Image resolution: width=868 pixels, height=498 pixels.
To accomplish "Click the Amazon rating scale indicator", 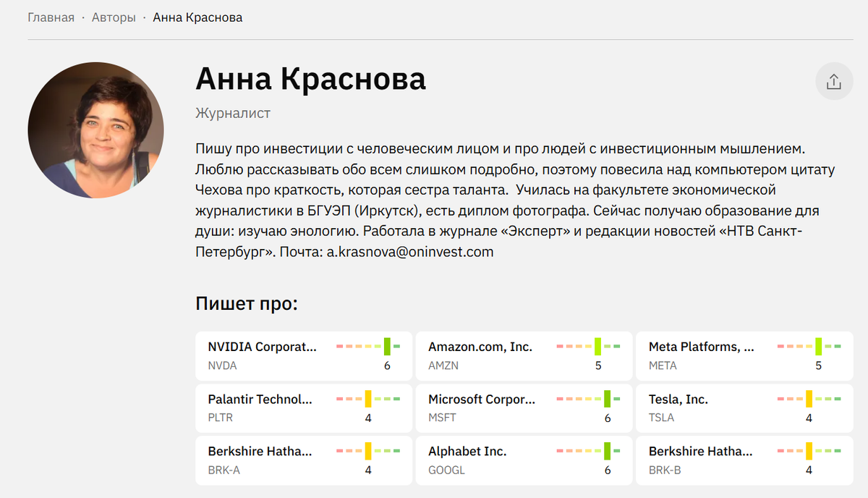I will [x=589, y=347].
